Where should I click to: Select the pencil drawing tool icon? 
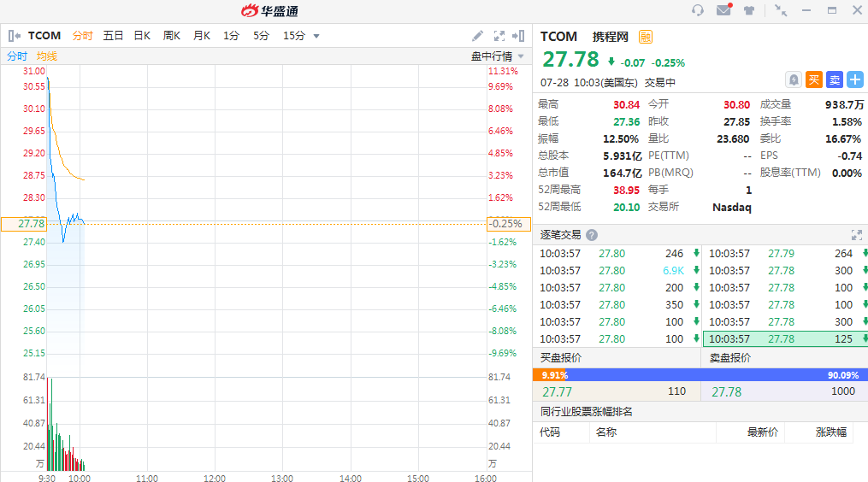[x=478, y=36]
